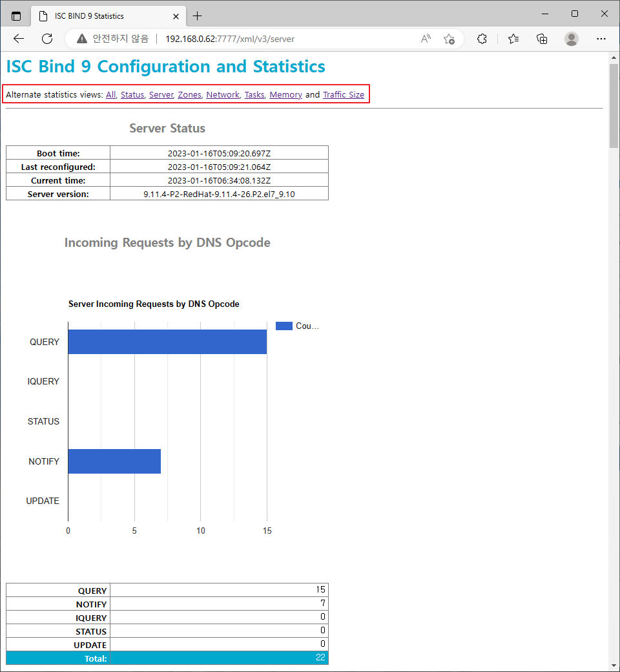Open the Zones statistics view
Image resolution: width=620 pixels, height=672 pixels.
coord(189,94)
